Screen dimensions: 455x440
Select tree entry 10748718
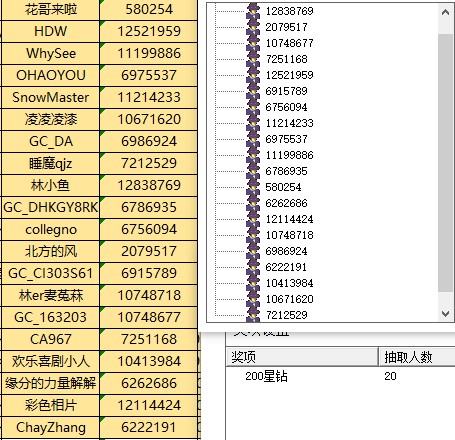point(289,235)
